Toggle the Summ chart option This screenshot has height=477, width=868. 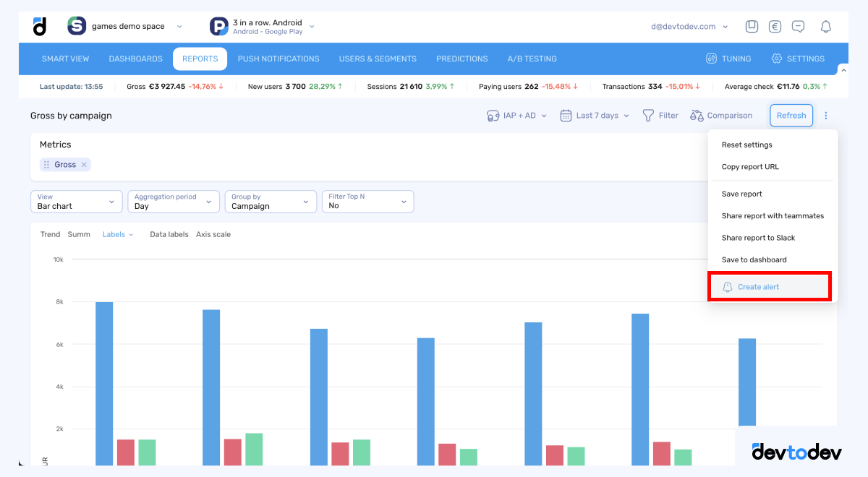79,234
